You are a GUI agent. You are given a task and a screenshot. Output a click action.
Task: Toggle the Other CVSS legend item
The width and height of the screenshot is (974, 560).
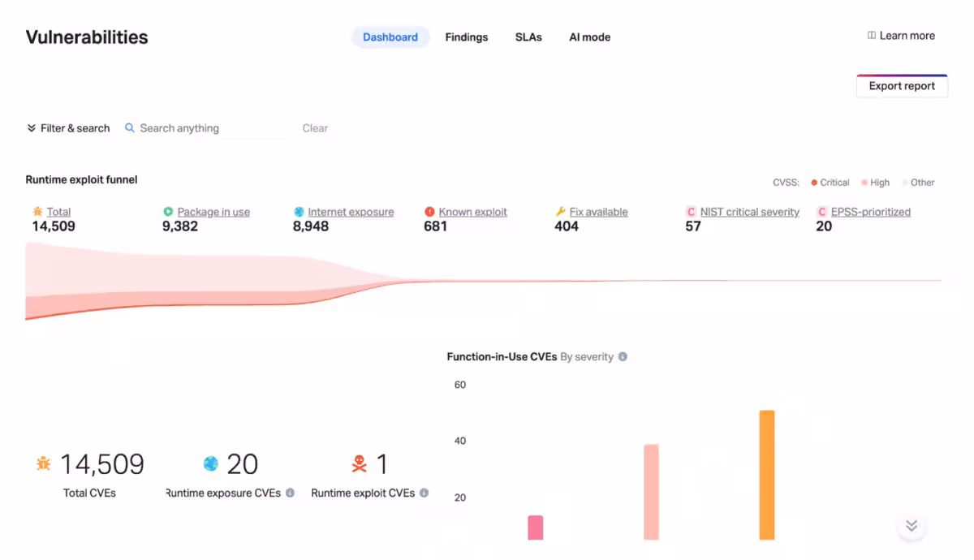(918, 183)
